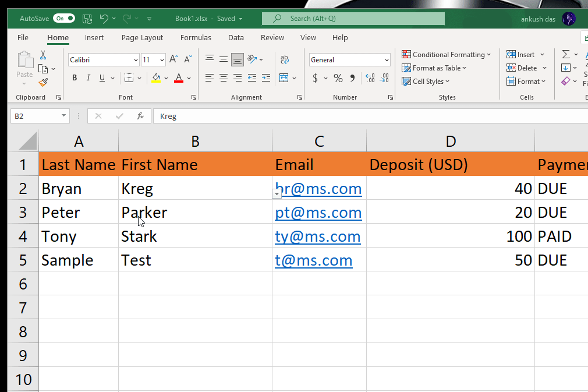Increase indent
The width and height of the screenshot is (588, 392).
(x=266, y=77)
